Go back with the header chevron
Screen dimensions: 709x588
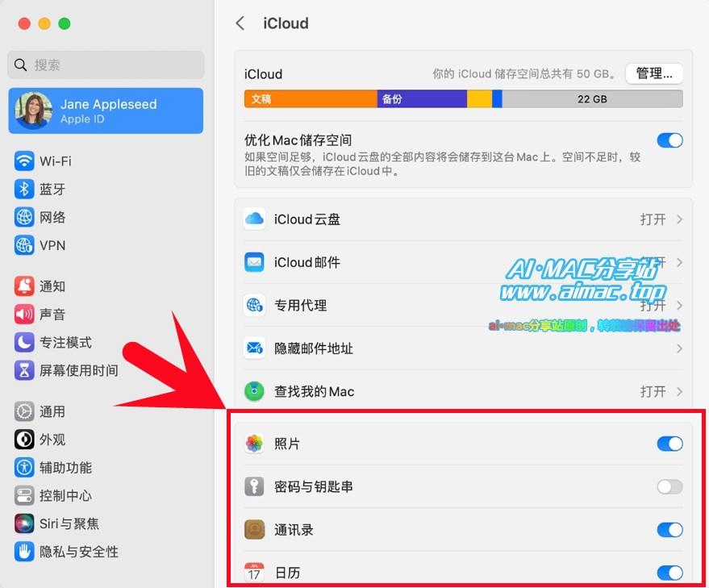click(240, 23)
